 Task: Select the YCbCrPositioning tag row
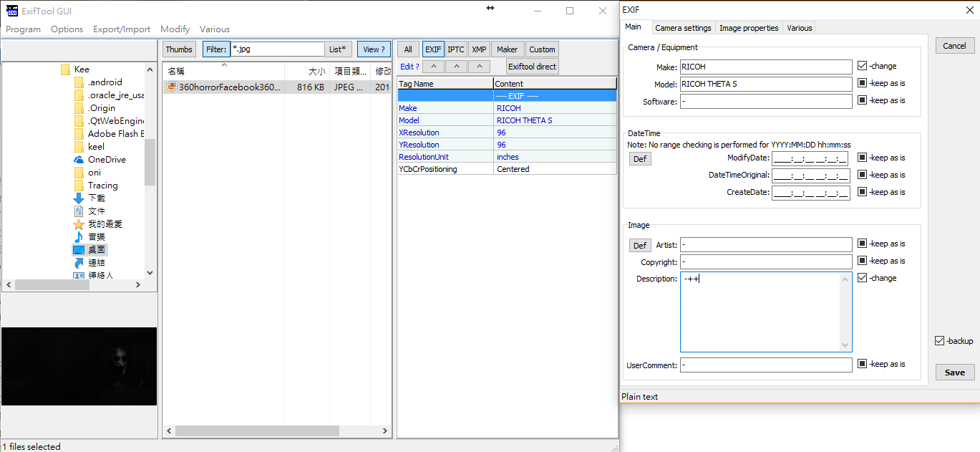[507, 169]
